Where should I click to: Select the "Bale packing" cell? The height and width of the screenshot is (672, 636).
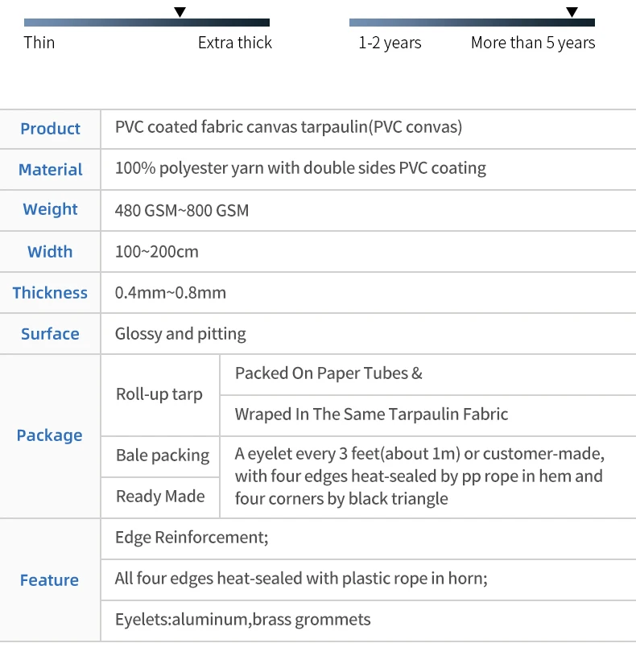pos(163,456)
